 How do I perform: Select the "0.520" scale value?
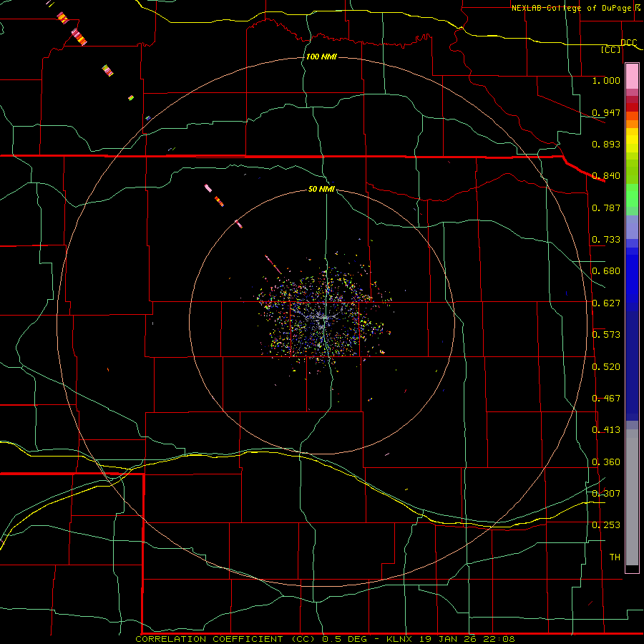[x=606, y=367]
